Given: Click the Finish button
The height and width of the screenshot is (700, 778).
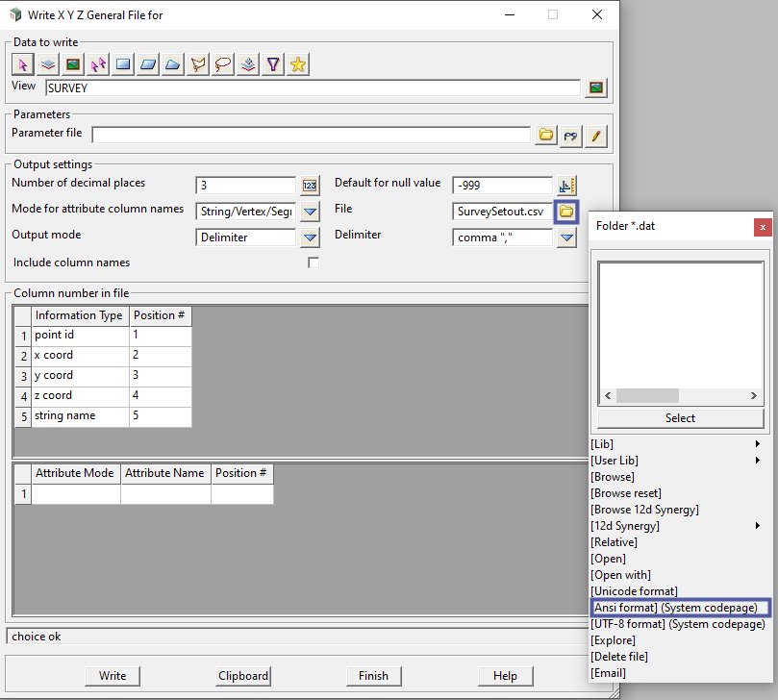Looking at the screenshot, I should (373, 676).
